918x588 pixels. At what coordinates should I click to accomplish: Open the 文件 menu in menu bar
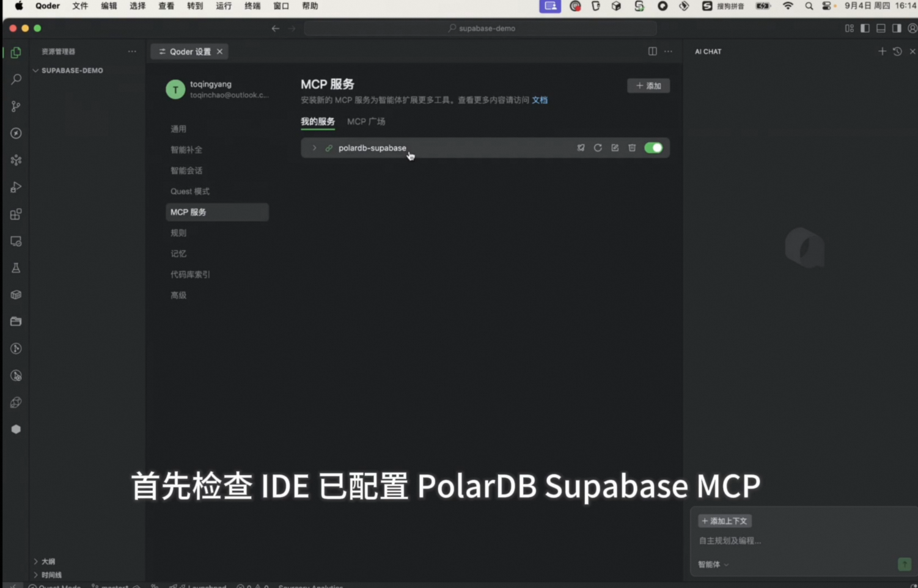coord(80,6)
